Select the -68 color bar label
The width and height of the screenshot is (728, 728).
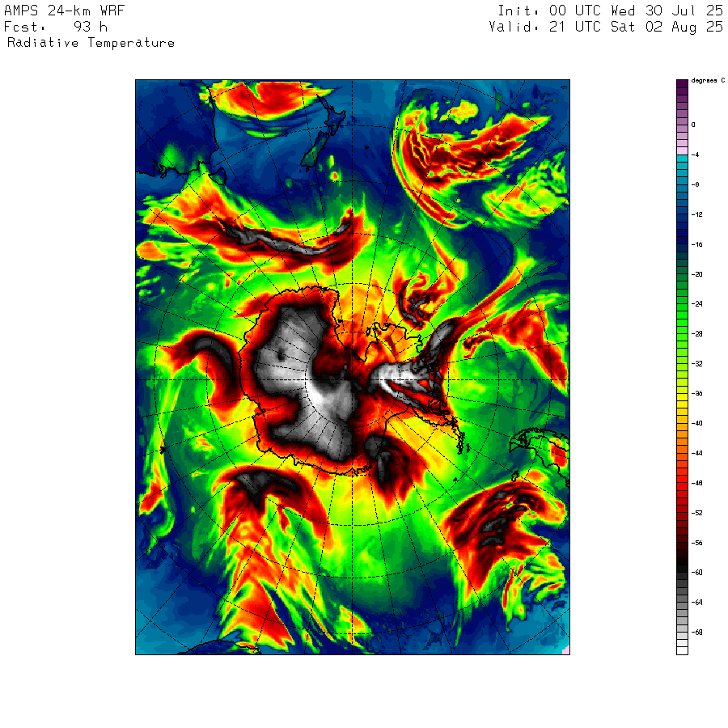click(x=697, y=633)
